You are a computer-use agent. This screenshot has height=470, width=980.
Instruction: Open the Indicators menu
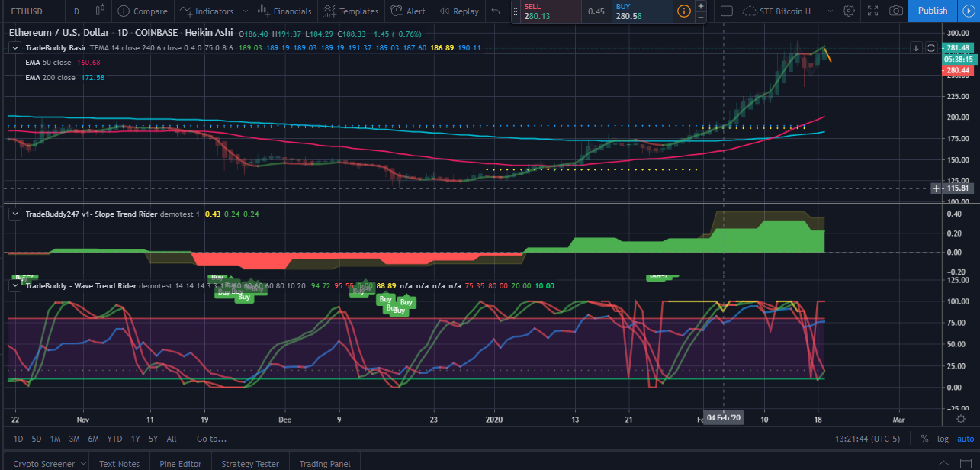pyautogui.click(x=206, y=11)
